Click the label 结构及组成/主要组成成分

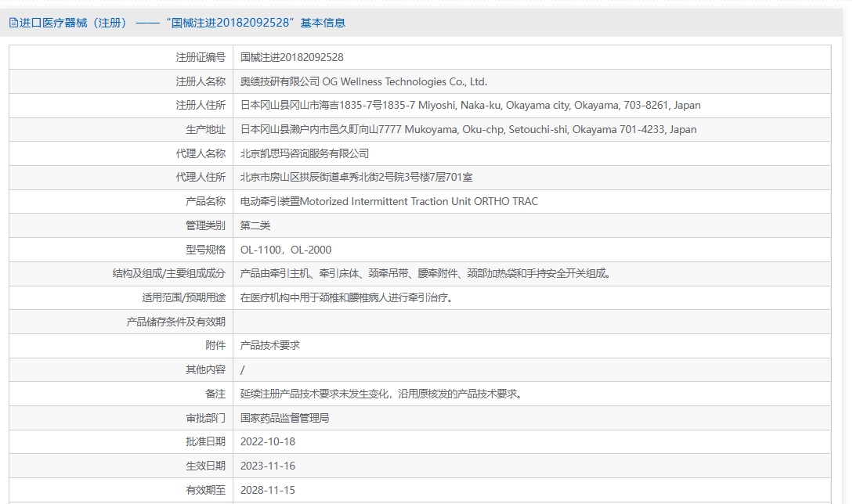tap(168, 273)
